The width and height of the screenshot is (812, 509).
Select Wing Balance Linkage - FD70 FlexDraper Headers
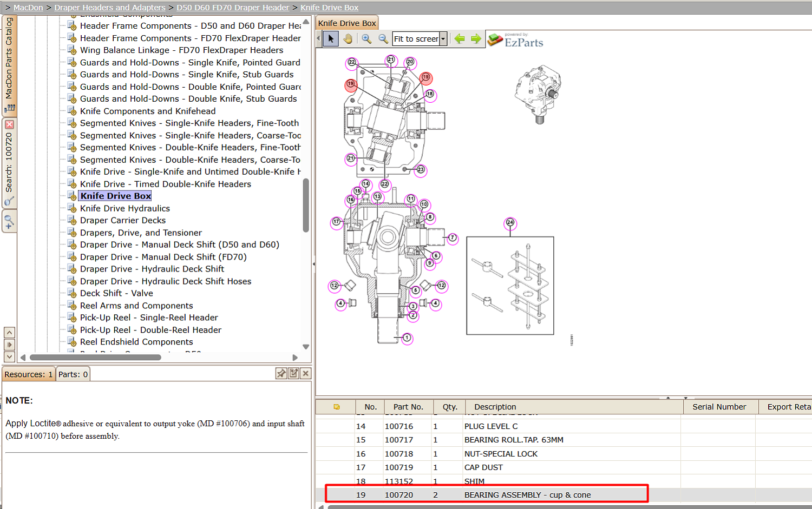(x=182, y=50)
